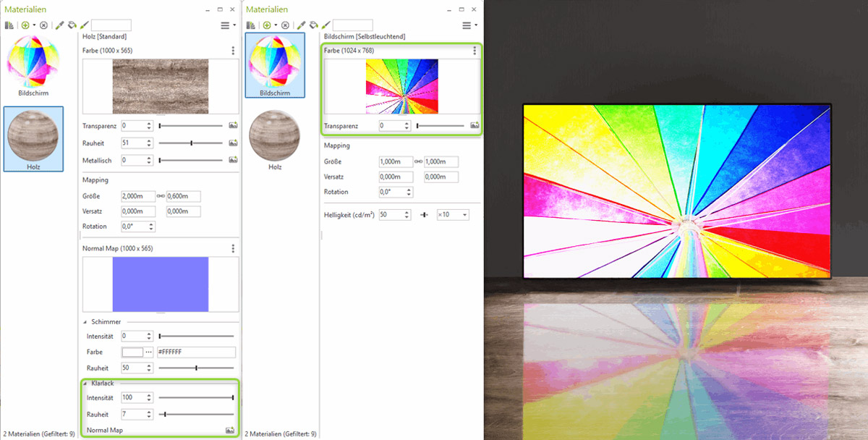
Task: Open options menu for Farbe (1000 x 565)
Action: click(x=233, y=51)
